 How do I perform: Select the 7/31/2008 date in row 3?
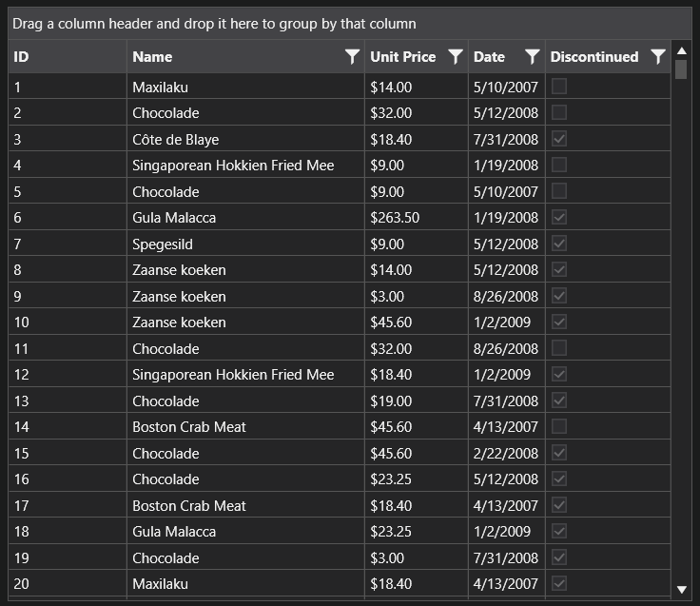coord(507,139)
